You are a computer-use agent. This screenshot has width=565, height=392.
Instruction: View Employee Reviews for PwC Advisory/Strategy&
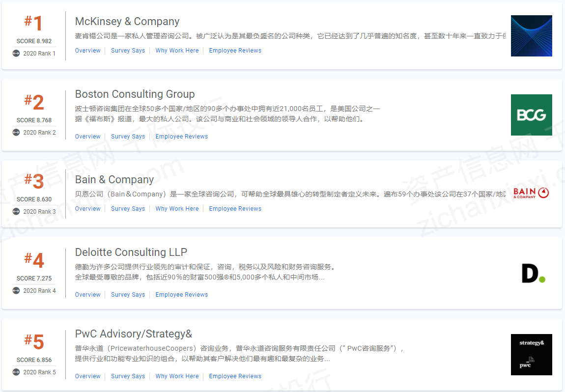point(235,376)
